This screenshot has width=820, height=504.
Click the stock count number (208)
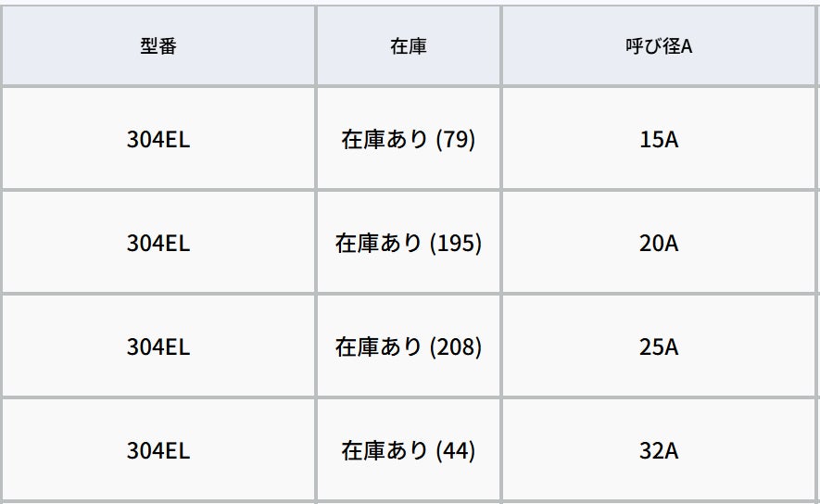[457, 347]
